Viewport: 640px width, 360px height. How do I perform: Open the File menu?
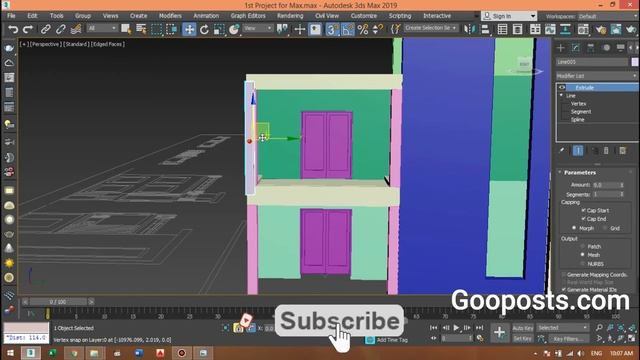pyautogui.click(x=11, y=16)
